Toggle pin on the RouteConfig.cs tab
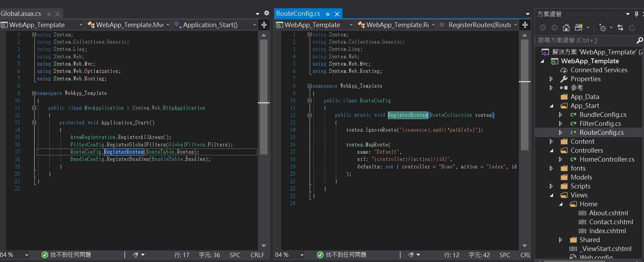This screenshot has height=262, width=644. (x=328, y=14)
